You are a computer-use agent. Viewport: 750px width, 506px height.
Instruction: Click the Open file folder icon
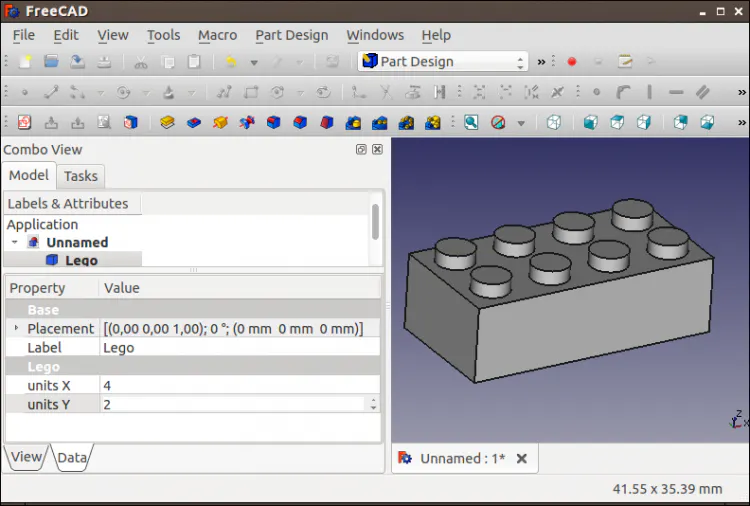(x=51, y=62)
